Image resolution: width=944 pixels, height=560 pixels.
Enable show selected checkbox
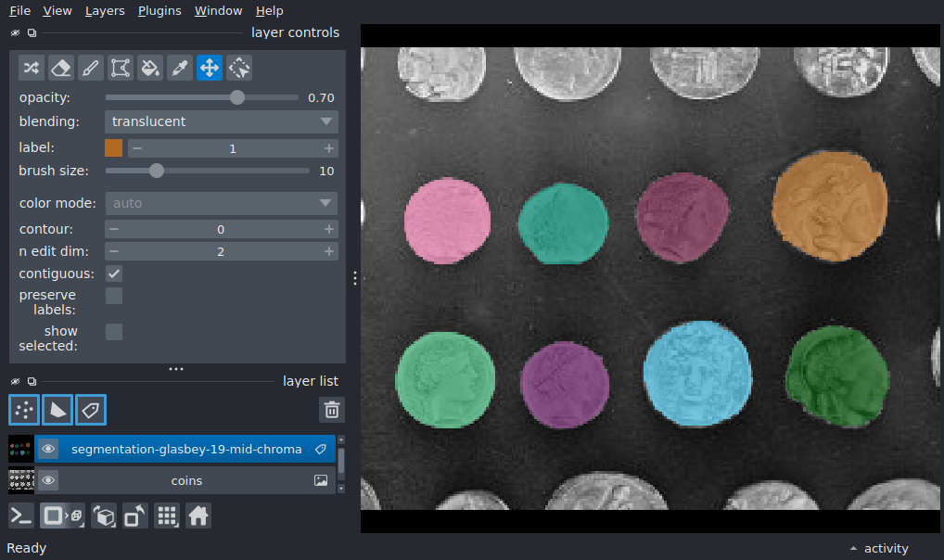[x=114, y=332]
